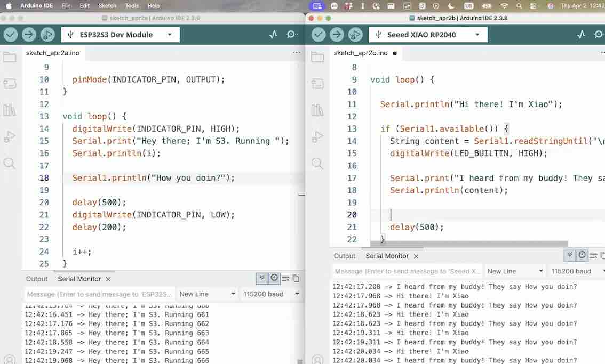Start debugging in left ESP32S3 window
The height and width of the screenshot is (364, 605).
pos(47,35)
